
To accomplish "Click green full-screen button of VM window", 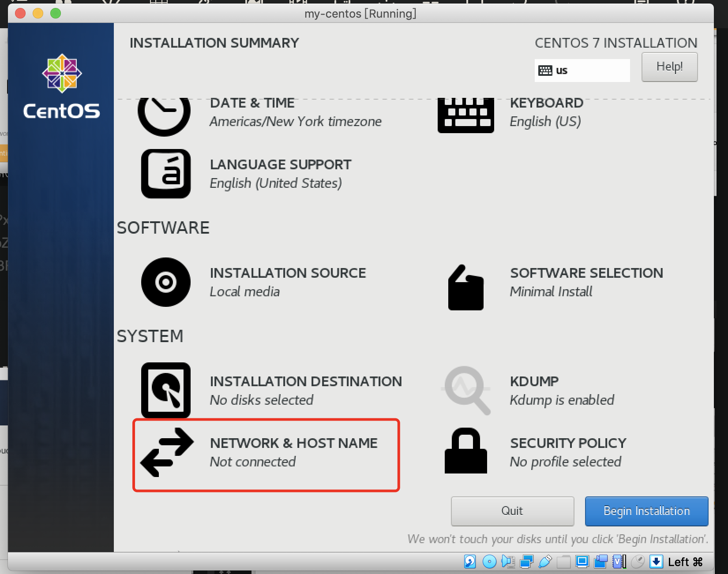I will (x=56, y=14).
